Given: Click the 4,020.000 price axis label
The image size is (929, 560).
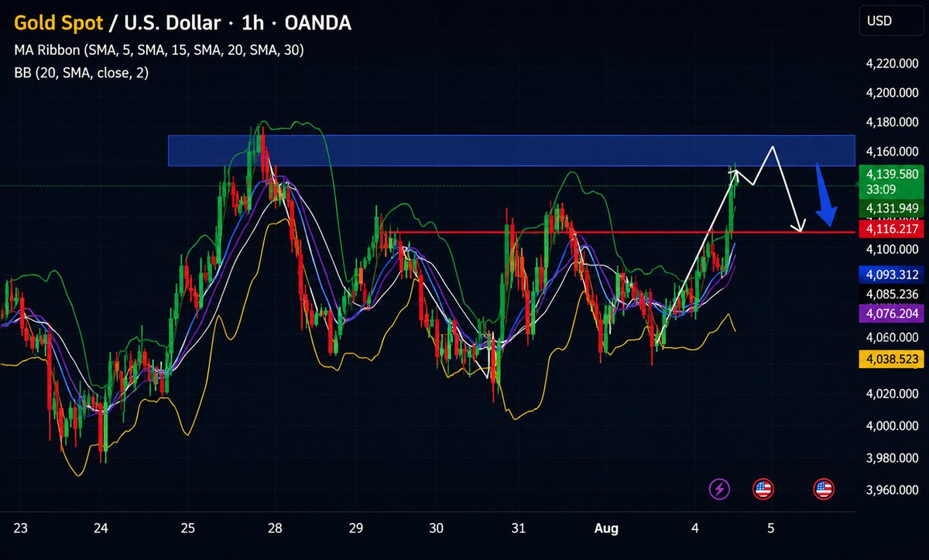Looking at the screenshot, I should [x=893, y=394].
